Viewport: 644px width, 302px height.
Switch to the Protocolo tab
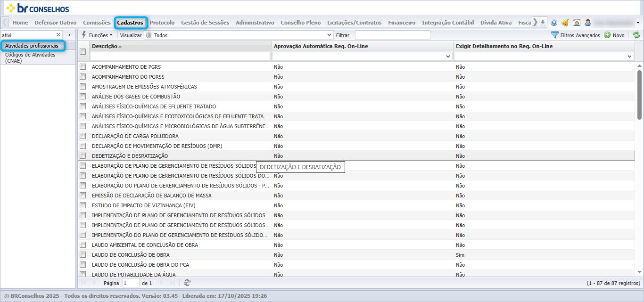pyautogui.click(x=162, y=22)
